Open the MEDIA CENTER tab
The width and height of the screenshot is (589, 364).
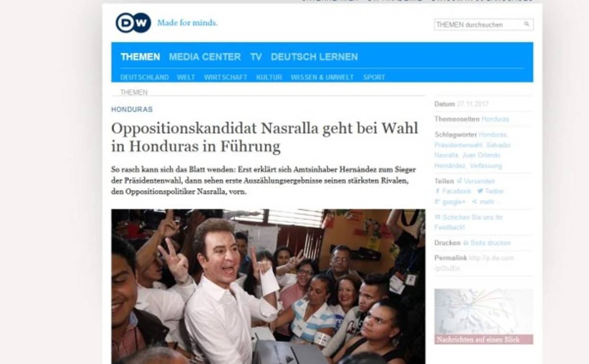(205, 57)
